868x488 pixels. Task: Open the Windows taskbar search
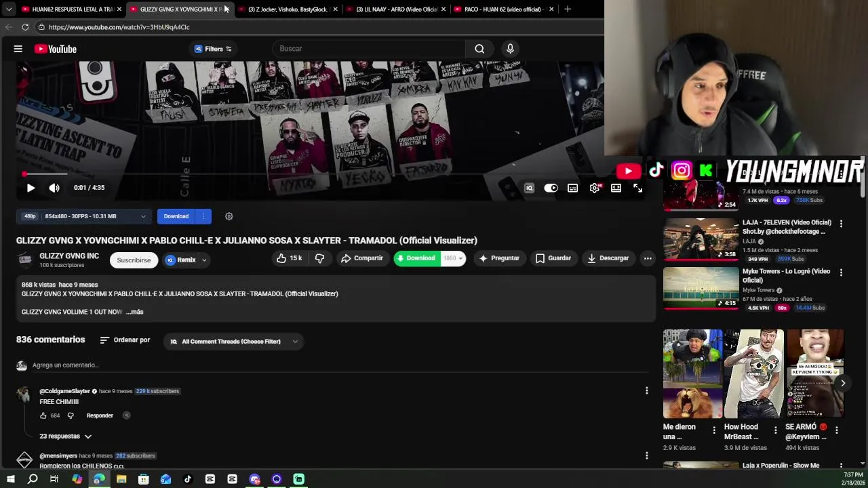click(33, 479)
